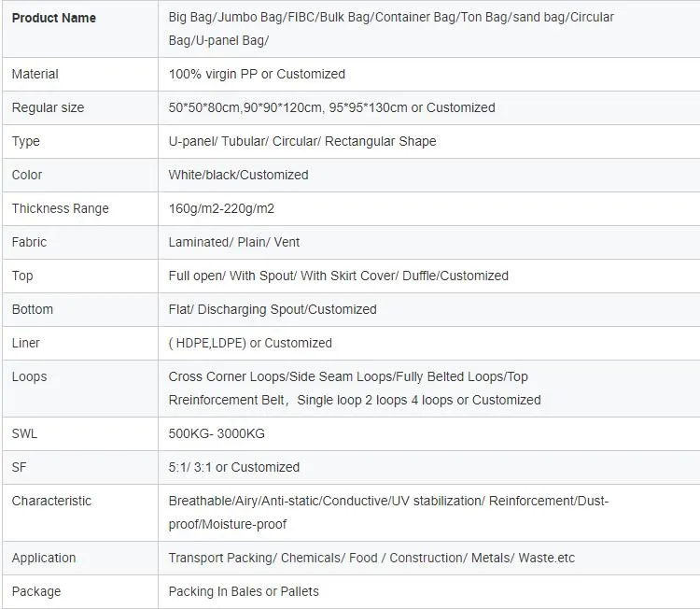Click the HDPE,LDPE liner value
The height and width of the screenshot is (609, 700).
250,343
